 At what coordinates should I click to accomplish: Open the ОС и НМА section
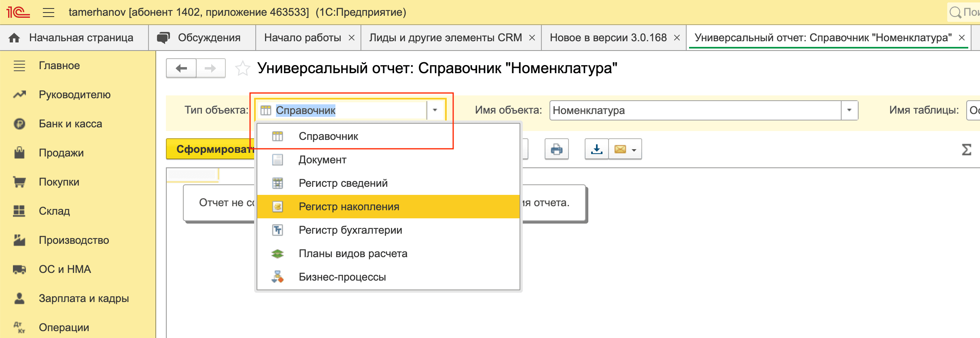tap(65, 269)
